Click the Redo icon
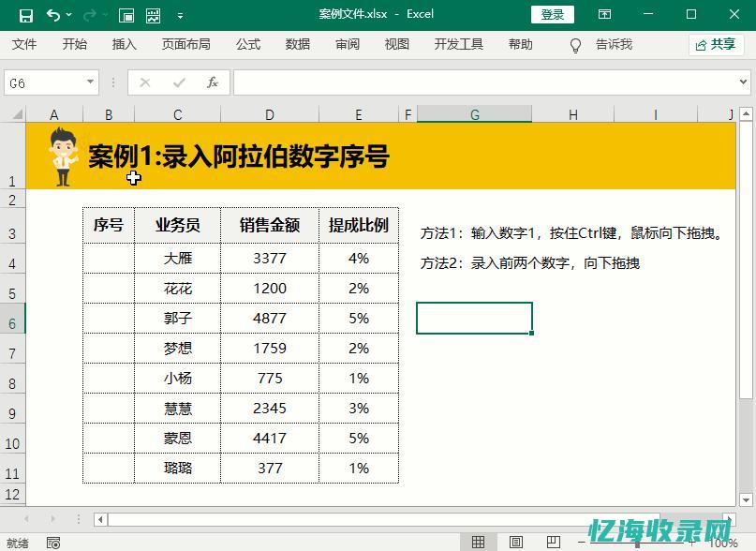 91,15
